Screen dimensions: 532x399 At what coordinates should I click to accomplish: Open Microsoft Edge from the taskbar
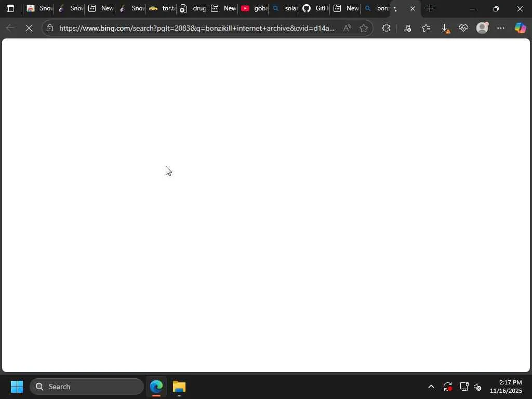[x=156, y=387]
